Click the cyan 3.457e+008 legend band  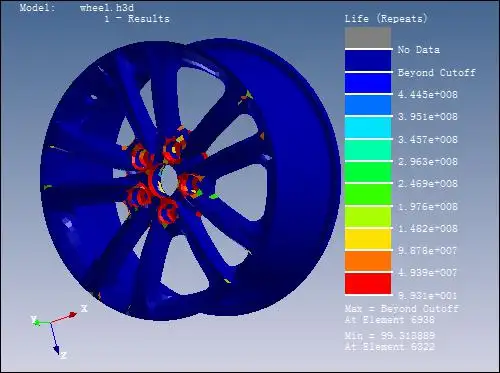[x=368, y=128]
